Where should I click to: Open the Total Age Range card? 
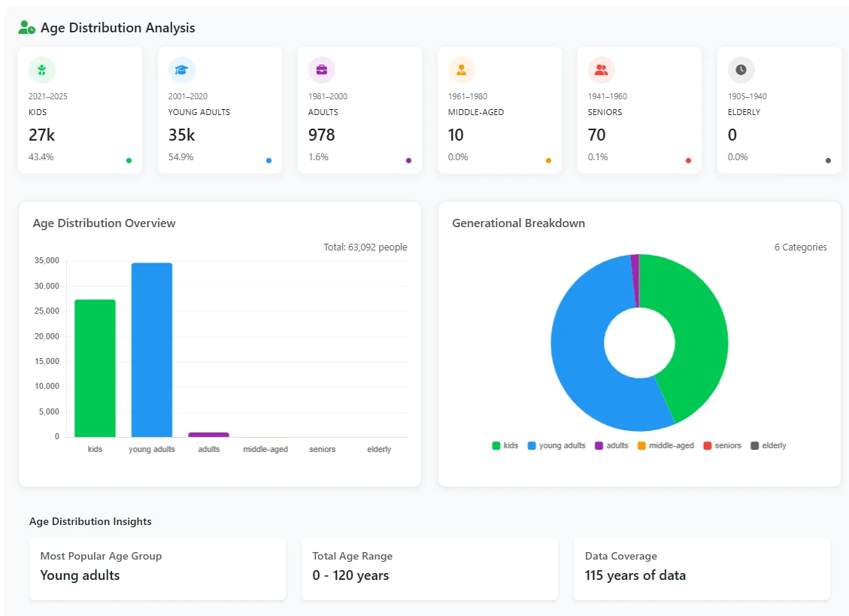click(x=429, y=569)
